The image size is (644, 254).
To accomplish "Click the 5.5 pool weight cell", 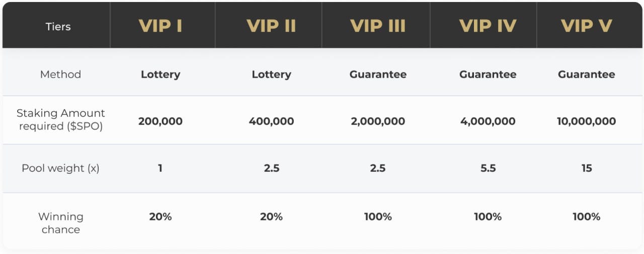I will pos(488,168).
